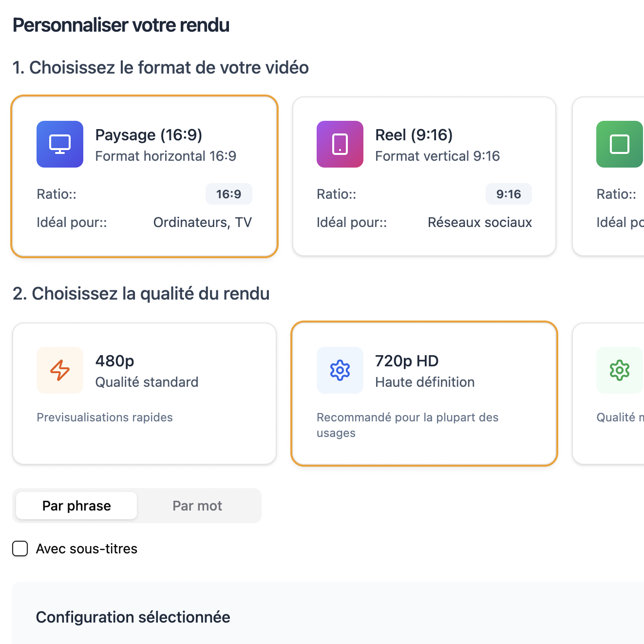Click the 9:16 ratio badge
The image size is (644, 644).
(x=509, y=194)
